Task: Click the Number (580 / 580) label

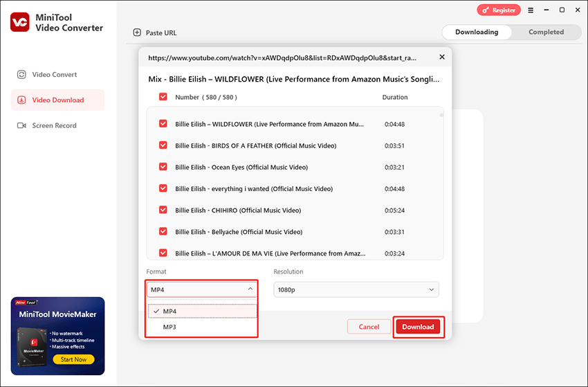Action: (206, 97)
